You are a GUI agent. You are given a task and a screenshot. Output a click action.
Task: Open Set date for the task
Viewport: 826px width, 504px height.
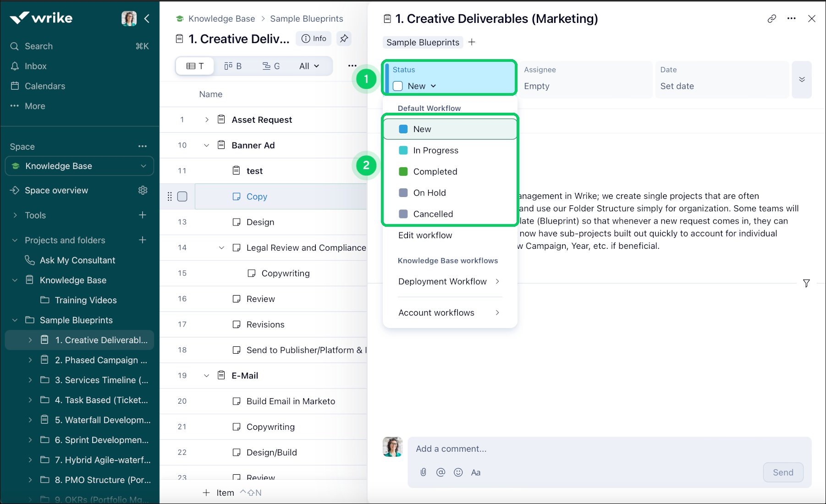[677, 86]
